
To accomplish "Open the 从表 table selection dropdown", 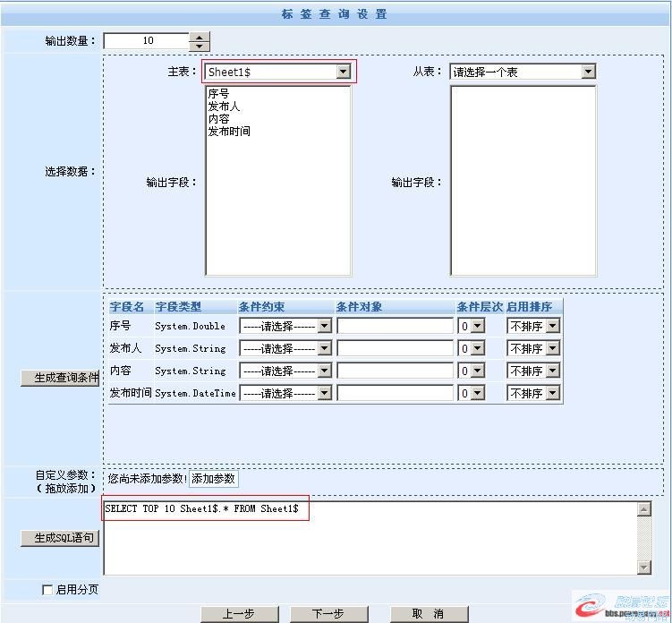I will coord(588,72).
